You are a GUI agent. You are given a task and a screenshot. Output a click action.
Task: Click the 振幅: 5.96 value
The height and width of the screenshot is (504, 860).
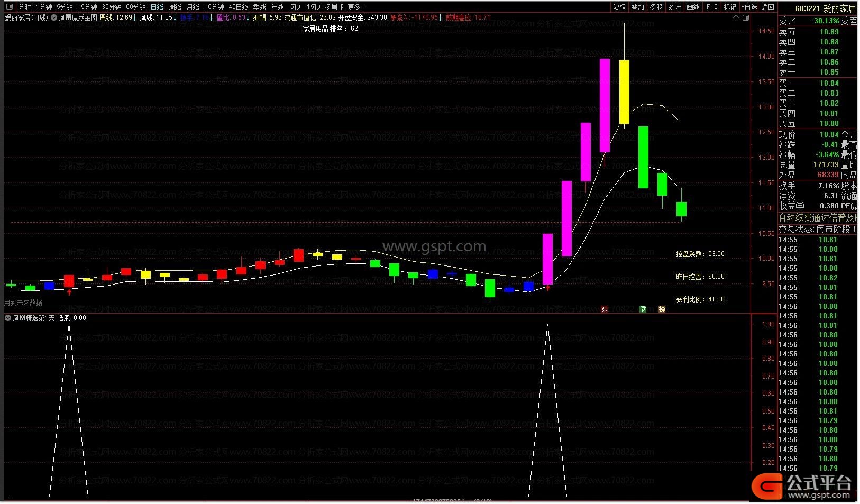pyautogui.click(x=267, y=17)
